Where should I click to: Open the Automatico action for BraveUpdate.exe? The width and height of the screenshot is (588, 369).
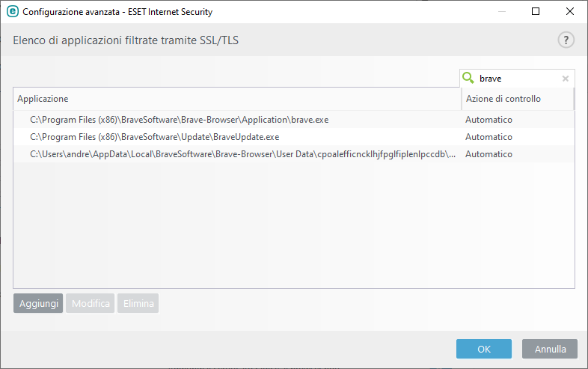click(489, 137)
